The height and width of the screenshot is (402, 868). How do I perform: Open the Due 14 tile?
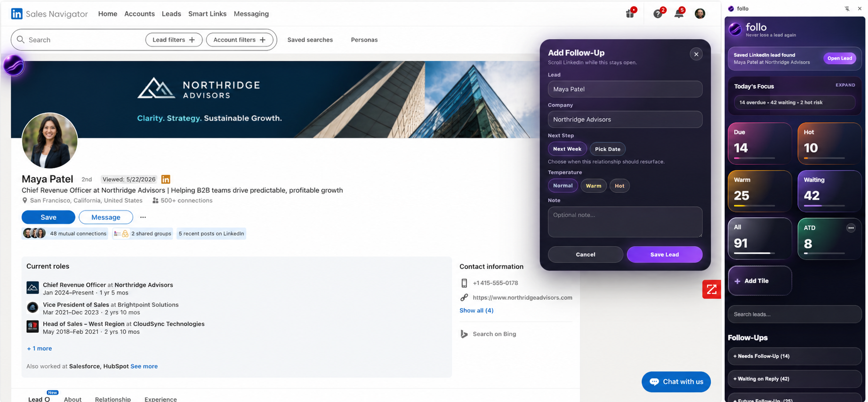[x=760, y=144]
